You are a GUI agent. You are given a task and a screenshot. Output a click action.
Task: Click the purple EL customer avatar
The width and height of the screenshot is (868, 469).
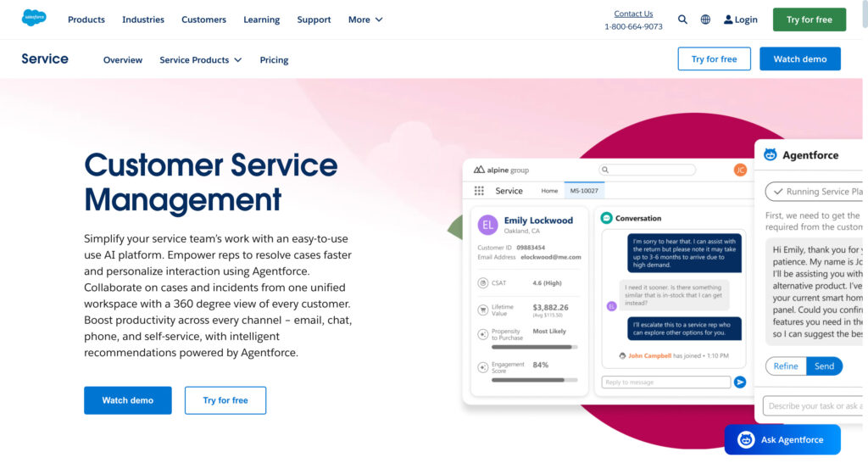pyautogui.click(x=487, y=225)
